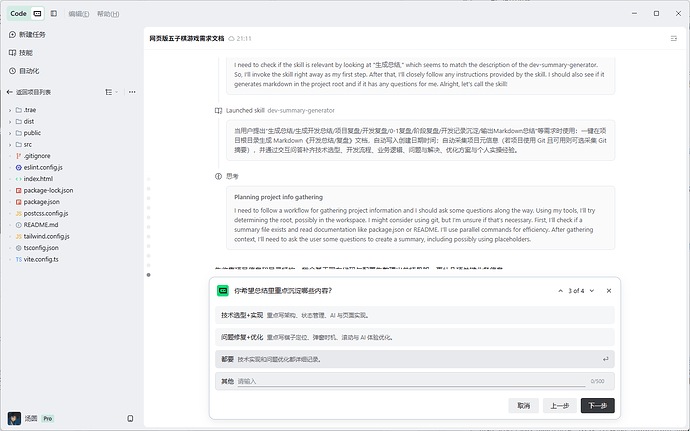Open the conversation outline icon at top right
Image resolution: width=690 pixels, height=431 pixels.
674,39
